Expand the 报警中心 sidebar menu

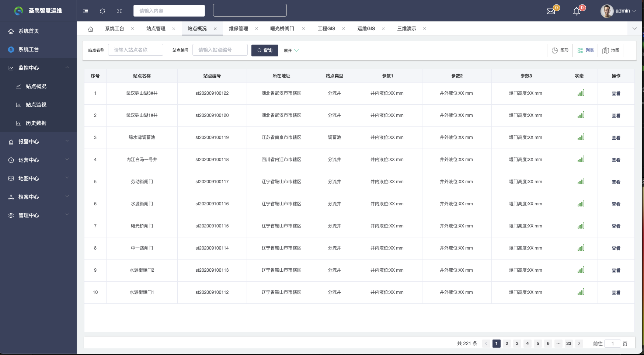(38, 142)
